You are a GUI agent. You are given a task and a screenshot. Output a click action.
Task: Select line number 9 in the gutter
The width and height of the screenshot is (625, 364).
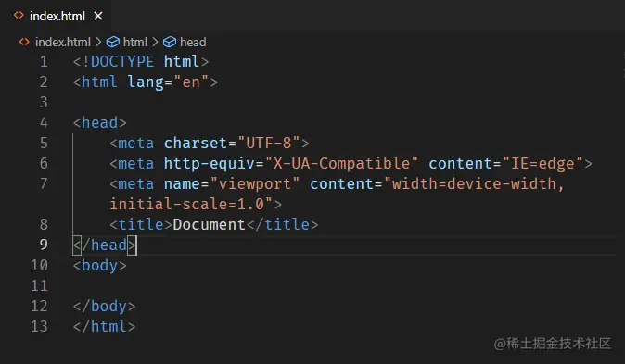44,245
